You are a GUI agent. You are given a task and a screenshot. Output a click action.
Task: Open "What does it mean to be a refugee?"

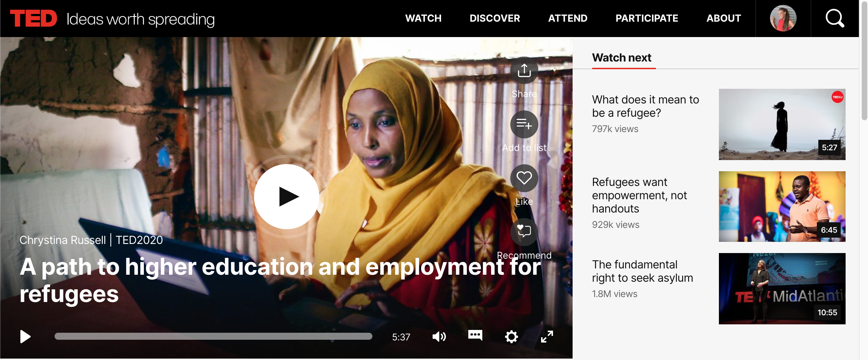[645, 106]
